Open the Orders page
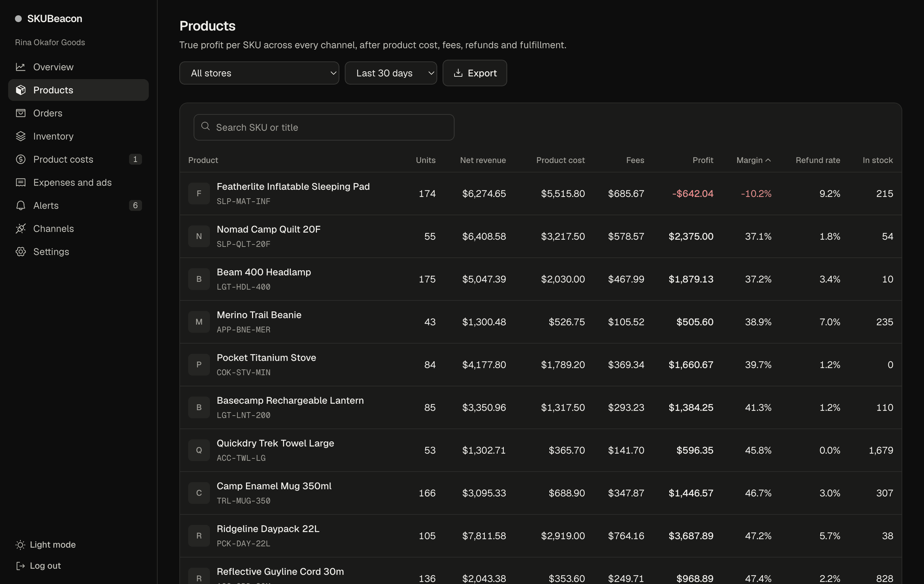 (x=78, y=113)
